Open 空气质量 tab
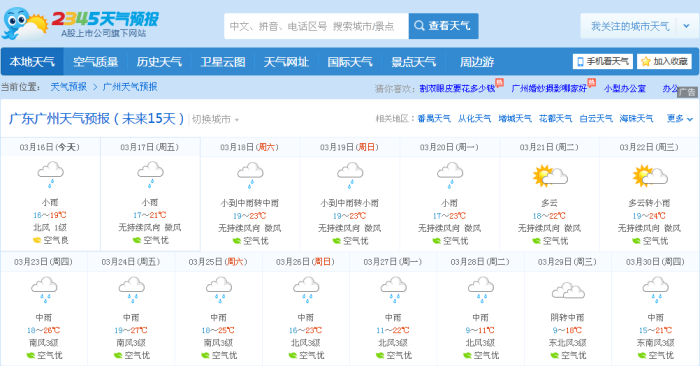This screenshot has width=700, height=366. (x=96, y=62)
